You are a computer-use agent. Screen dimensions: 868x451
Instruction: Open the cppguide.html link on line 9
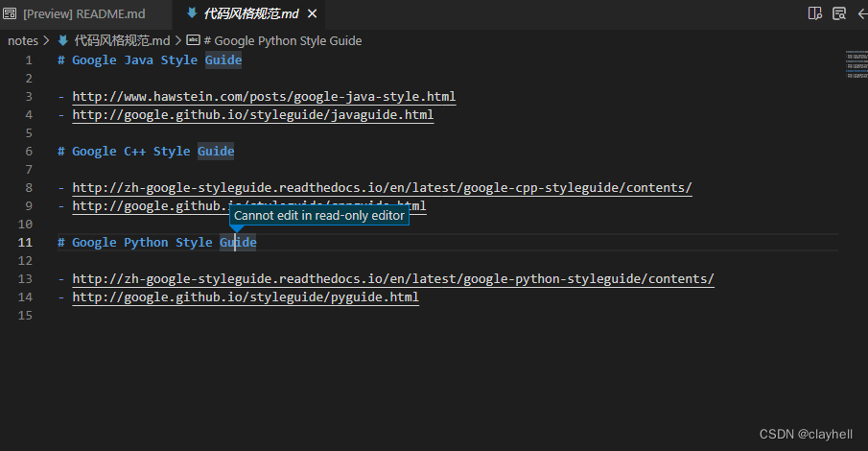(249, 206)
